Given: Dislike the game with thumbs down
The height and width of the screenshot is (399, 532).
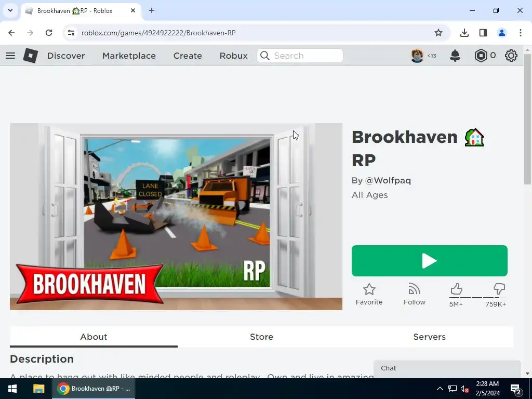Looking at the screenshot, I should (499, 289).
